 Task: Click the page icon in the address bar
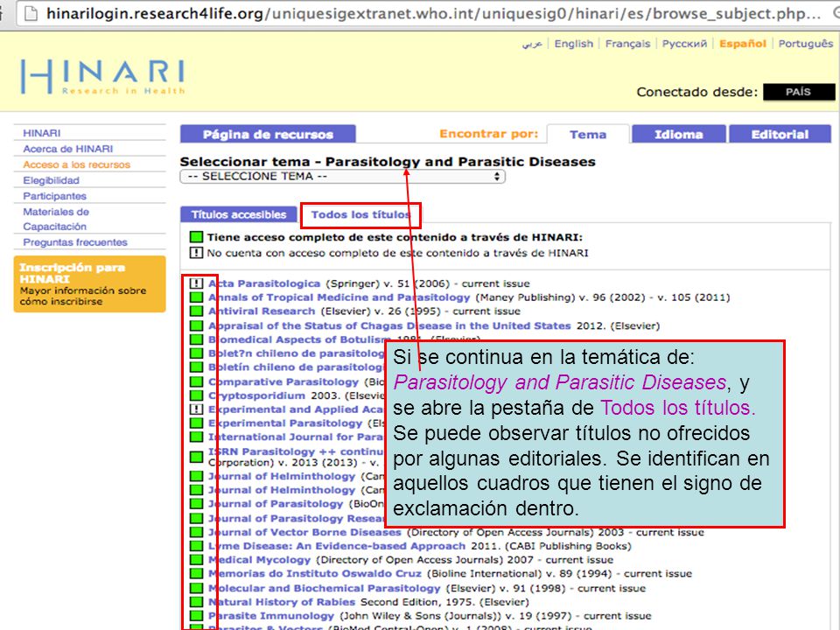(31, 13)
